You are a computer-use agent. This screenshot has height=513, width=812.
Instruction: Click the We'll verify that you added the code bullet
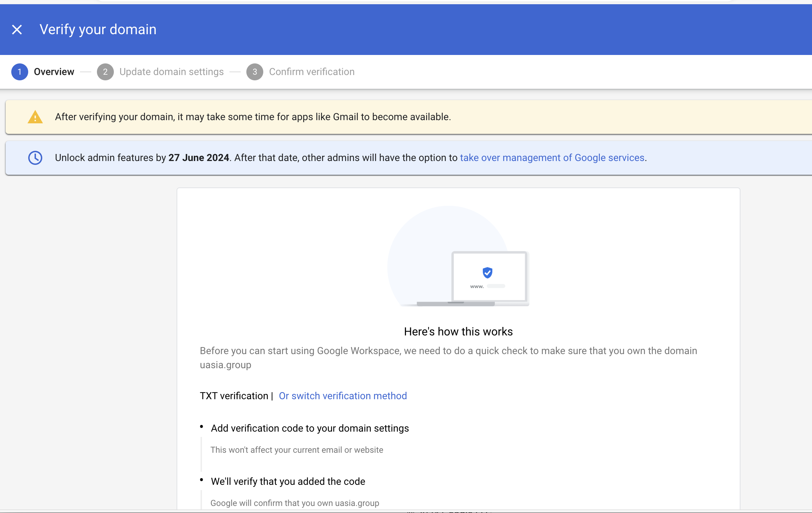288,481
